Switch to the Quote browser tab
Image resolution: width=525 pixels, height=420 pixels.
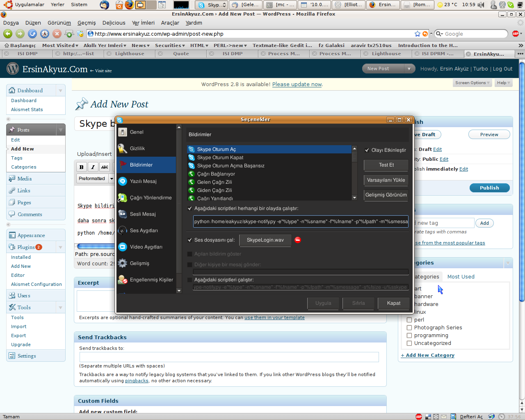pyautogui.click(x=181, y=54)
